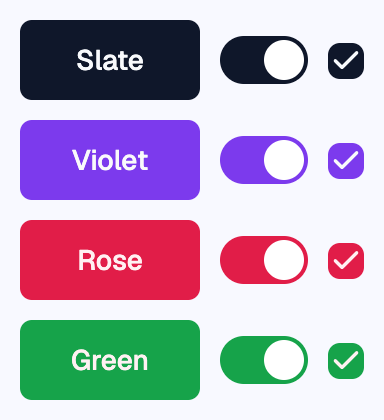The height and width of the screenshot is (420, 384).
Task: Uncheck the violet checkbox
Action: (x=346, y=161)
